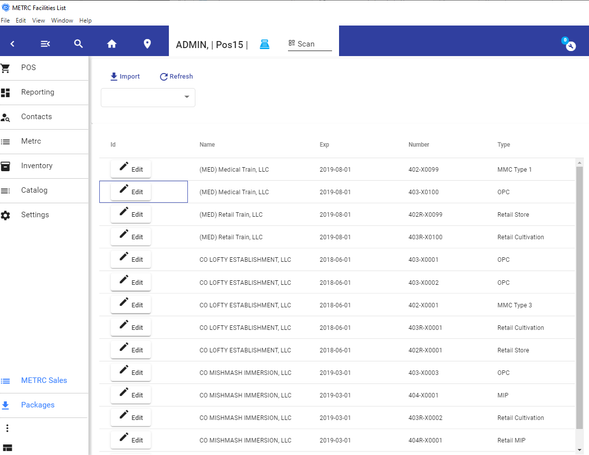Screen dimensions: 589x455
Task: Go to home icon in header
Action: 112,44
